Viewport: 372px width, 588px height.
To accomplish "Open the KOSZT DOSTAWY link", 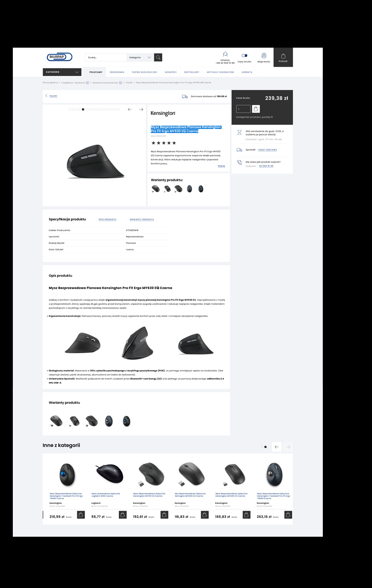I will tap(268, 150).
